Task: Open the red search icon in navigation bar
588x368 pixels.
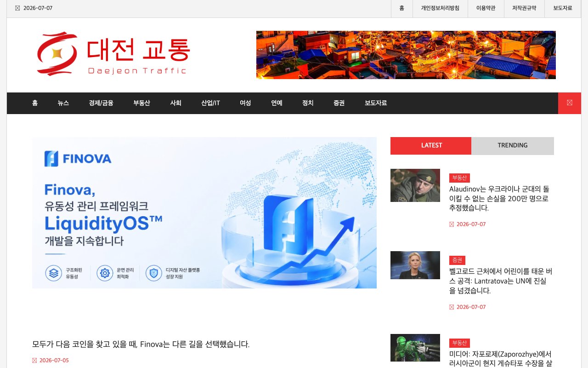Action: tap(570, 103)
